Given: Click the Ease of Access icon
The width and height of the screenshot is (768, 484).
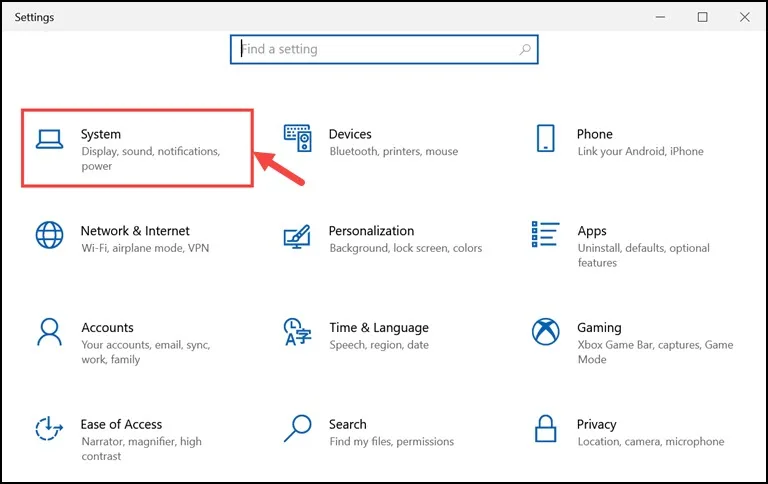Looking at the screenshot, I should pyautogui.click(x=49, y=429).
